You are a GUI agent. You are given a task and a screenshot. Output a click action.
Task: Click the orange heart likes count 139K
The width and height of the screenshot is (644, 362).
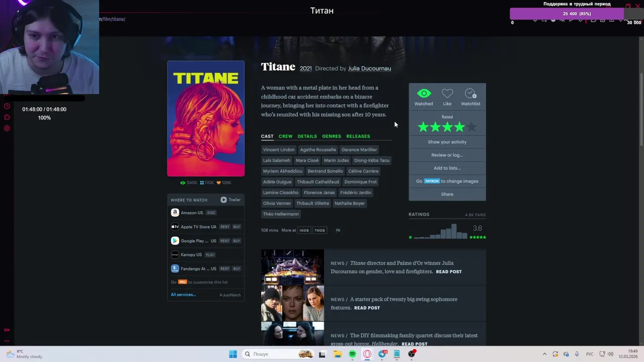pyautogui.click(x=224, y=183)
